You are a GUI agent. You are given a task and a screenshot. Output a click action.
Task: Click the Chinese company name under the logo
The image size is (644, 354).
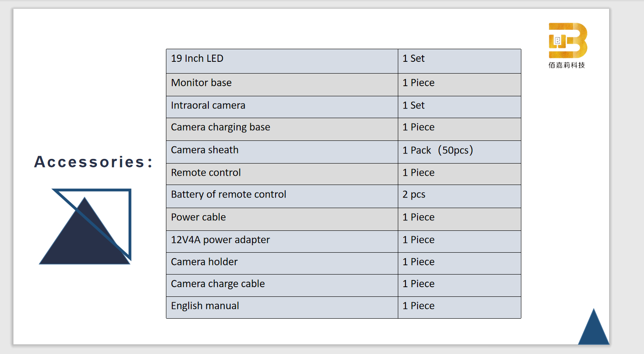pos(567,65)
